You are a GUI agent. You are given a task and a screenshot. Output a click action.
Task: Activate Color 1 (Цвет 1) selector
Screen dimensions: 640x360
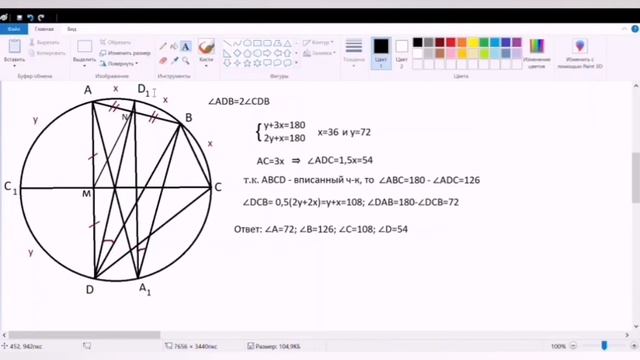[x=381, y=53]
